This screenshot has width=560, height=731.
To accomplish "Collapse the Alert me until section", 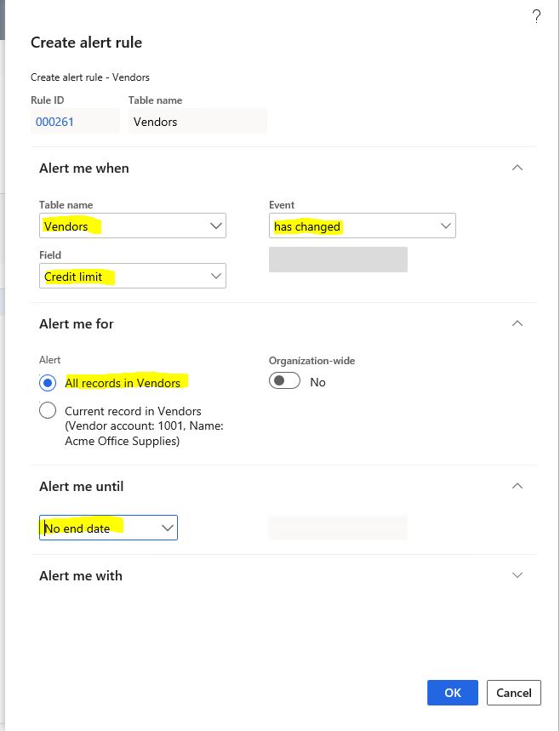I will [x=517, y=486].
